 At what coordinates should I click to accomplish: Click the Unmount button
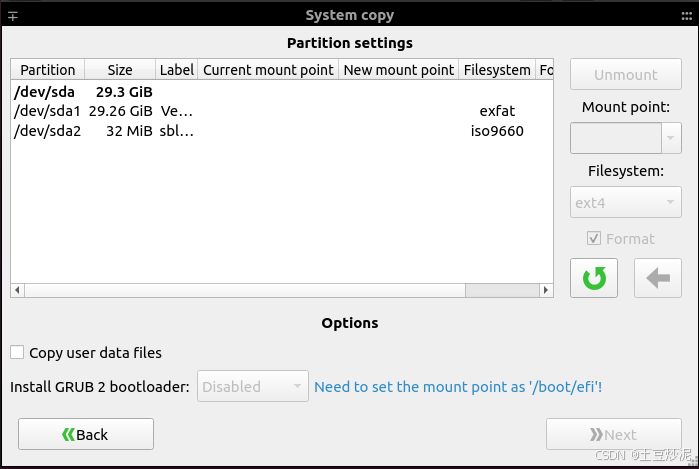click(x=625, y=74)
